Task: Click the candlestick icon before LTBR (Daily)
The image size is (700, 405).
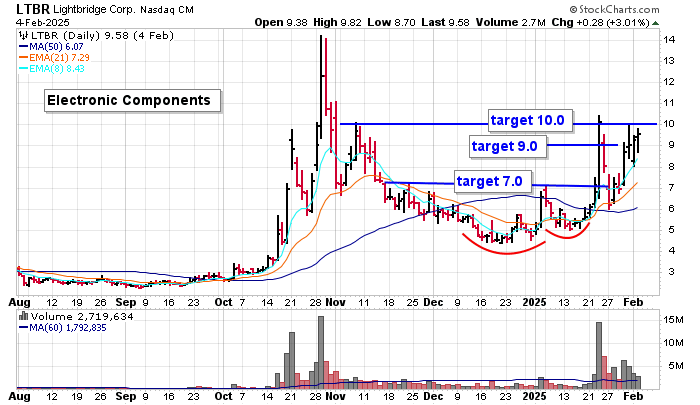Action: click(x=23, y=36)
